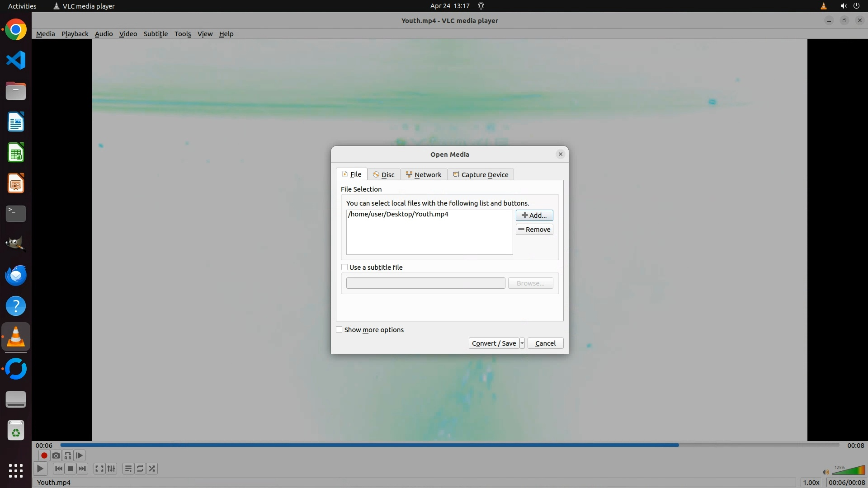Screen dimensions: 868x488
Task: Click the Add... file button
Action: coord(534,216)
